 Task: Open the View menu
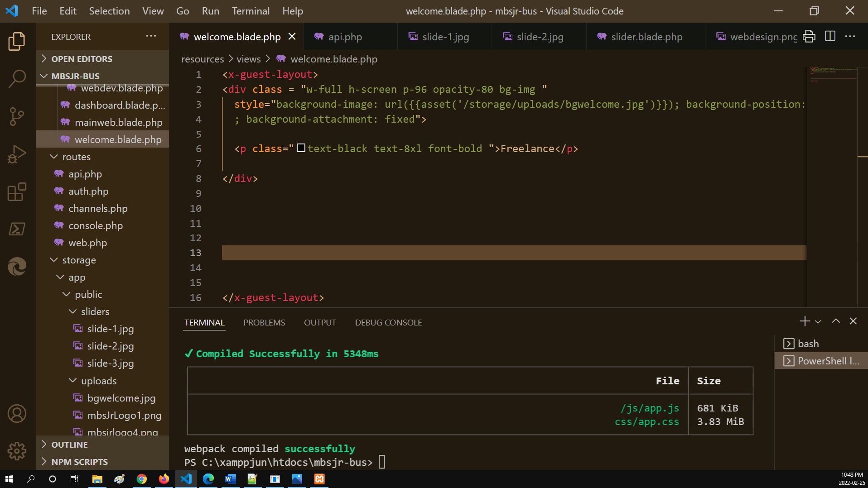pos(153,11)
